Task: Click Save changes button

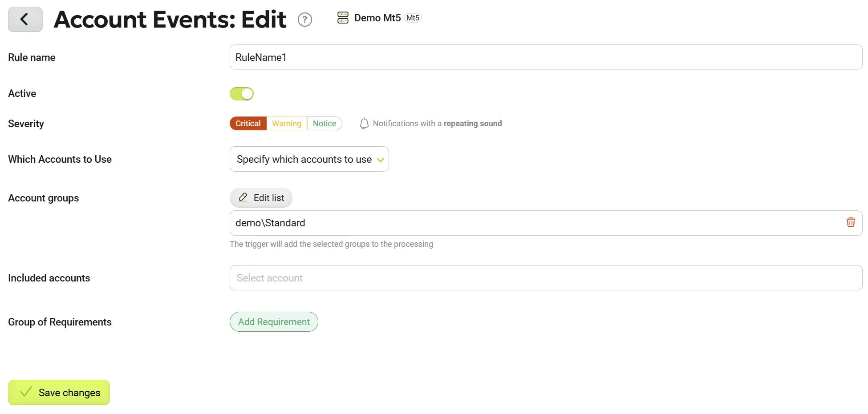Action: (x=59, y=393)
